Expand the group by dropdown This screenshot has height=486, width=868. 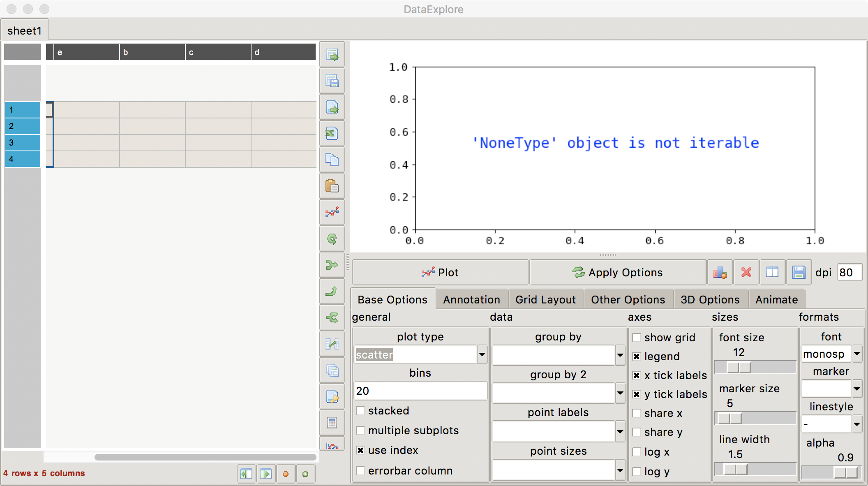click(620, 355)
